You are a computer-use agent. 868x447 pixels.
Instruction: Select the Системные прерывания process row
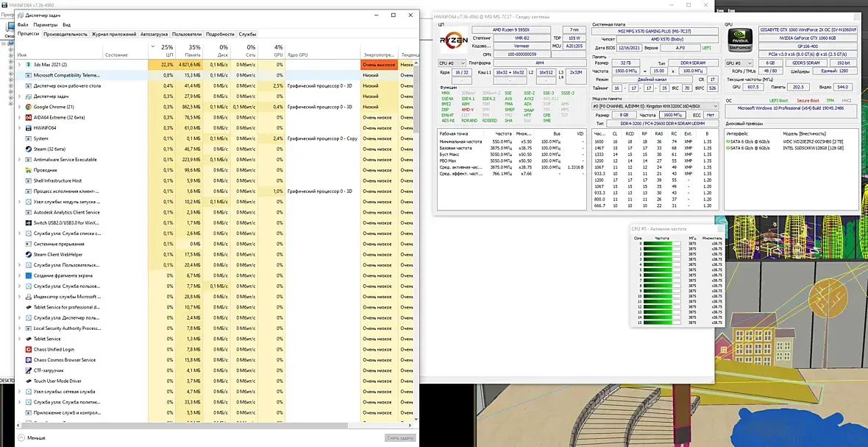pyautogui.click(x=216, y=244)
